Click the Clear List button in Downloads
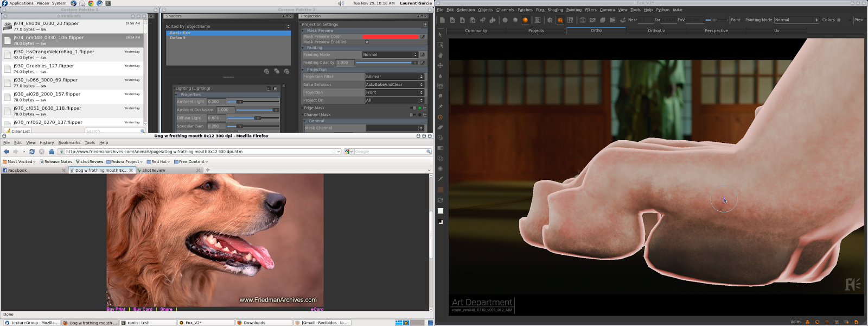 pos(18,131)
